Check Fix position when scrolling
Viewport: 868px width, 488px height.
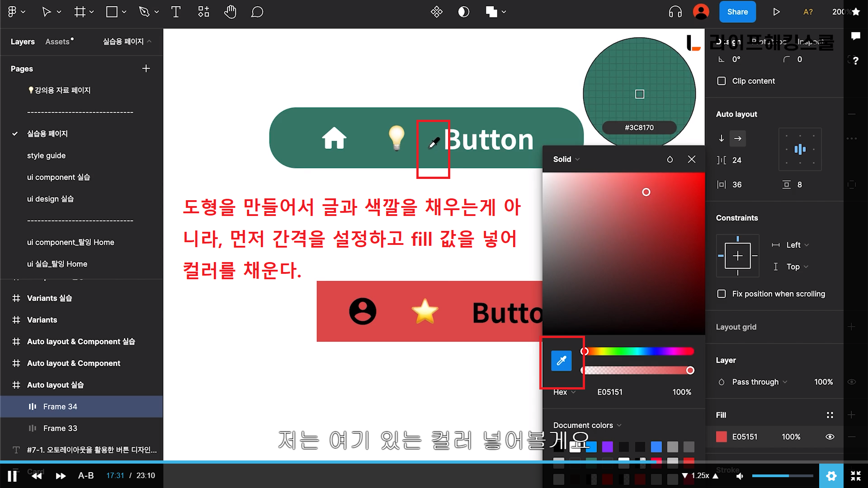722,294
